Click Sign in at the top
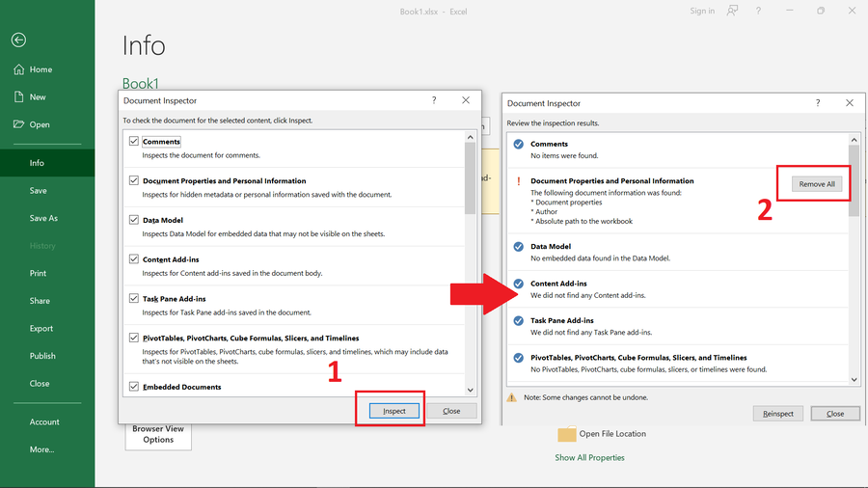 click(x=702, y=11)
